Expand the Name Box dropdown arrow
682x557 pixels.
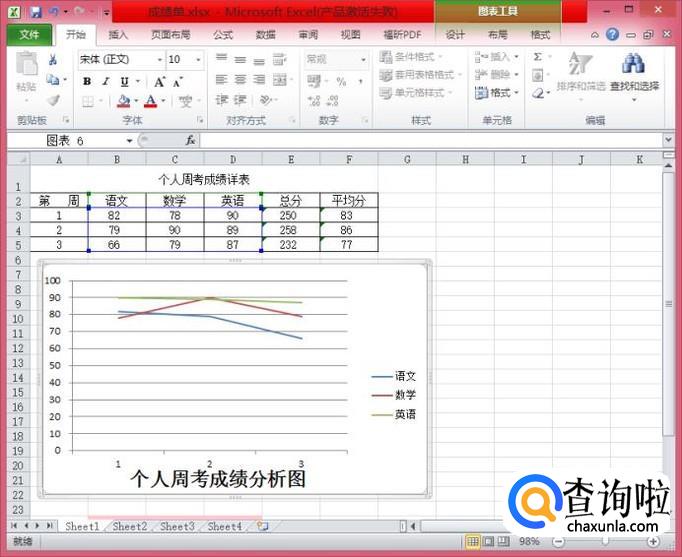tap(129, 141)
